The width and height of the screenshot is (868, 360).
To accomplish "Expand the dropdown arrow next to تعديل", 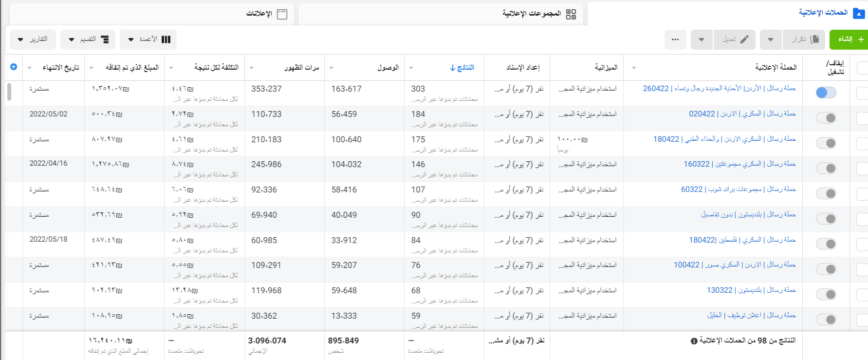I will [702, 39].
